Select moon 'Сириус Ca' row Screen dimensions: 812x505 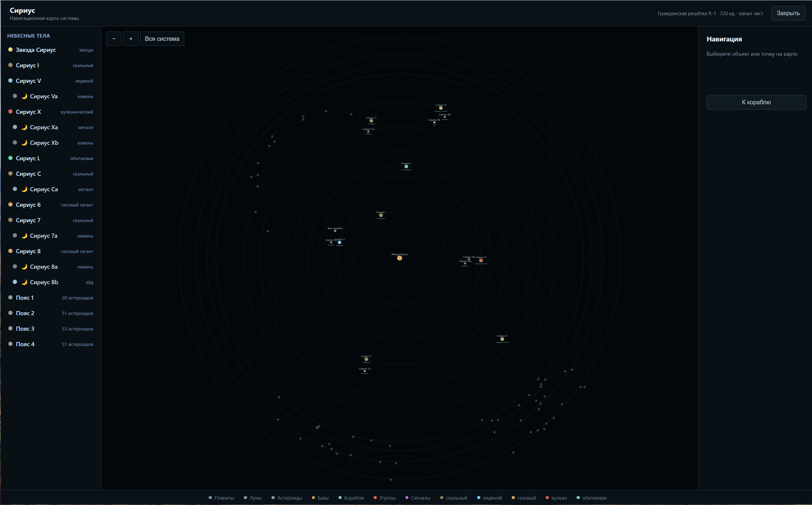51,189
